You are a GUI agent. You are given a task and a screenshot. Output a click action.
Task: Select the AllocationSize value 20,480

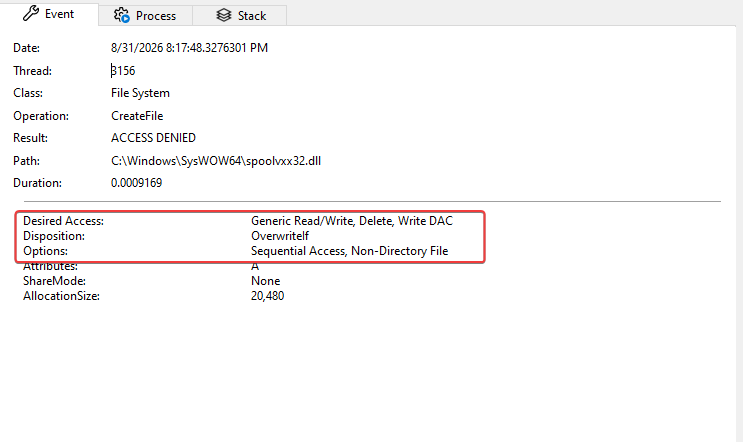[268, 296]
